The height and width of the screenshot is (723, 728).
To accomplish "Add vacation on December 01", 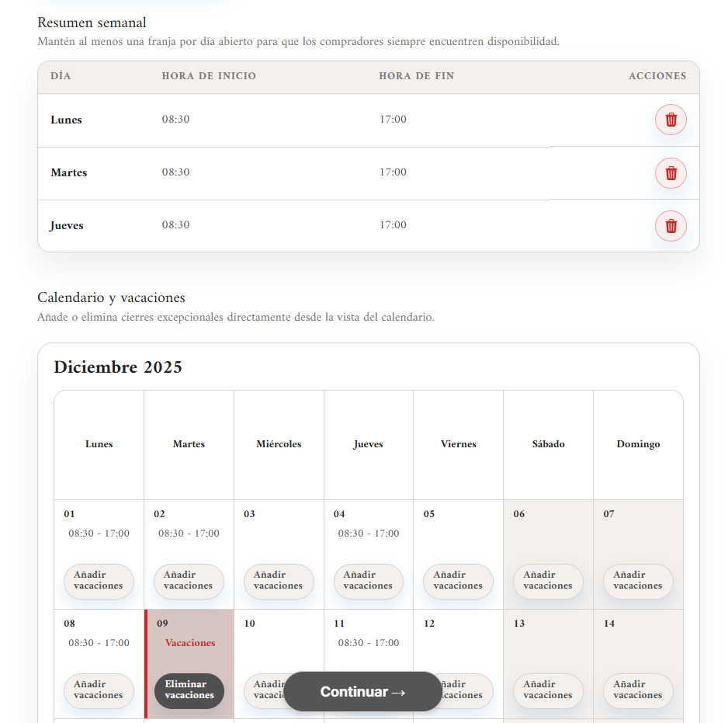I will 99,581.
